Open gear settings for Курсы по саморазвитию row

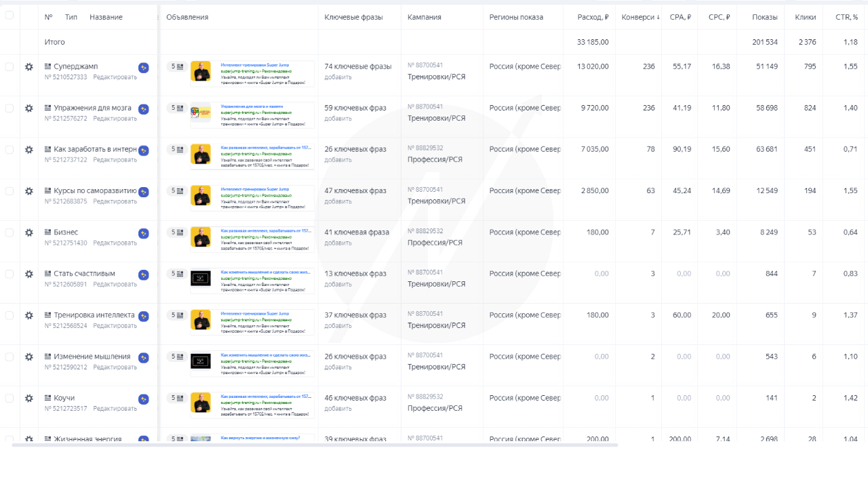click(28, 191)
